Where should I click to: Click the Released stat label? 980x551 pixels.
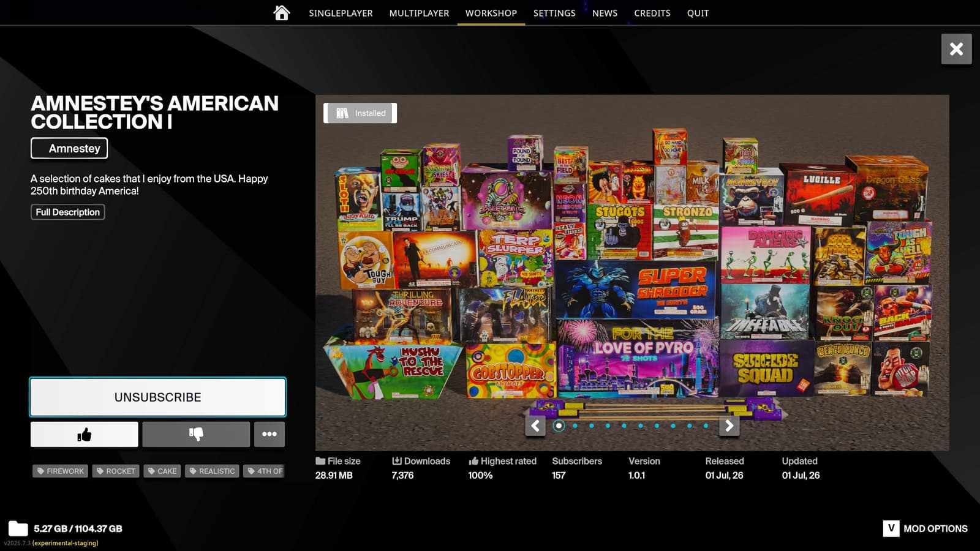[725, 461]
